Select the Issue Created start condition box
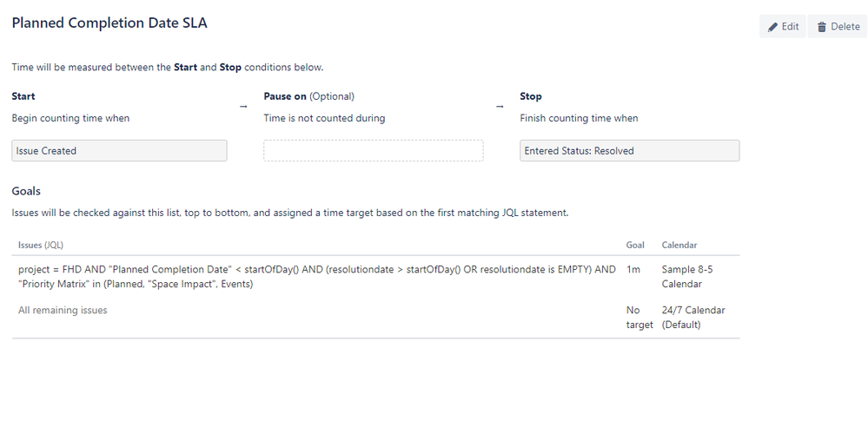 (x=119, y=150)
